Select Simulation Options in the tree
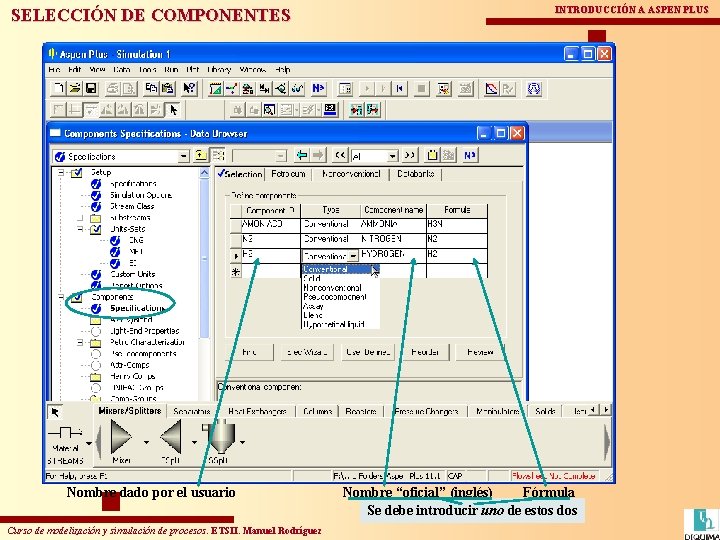The width and height of the screenshot is (720, 540). [x=141, y=195]
